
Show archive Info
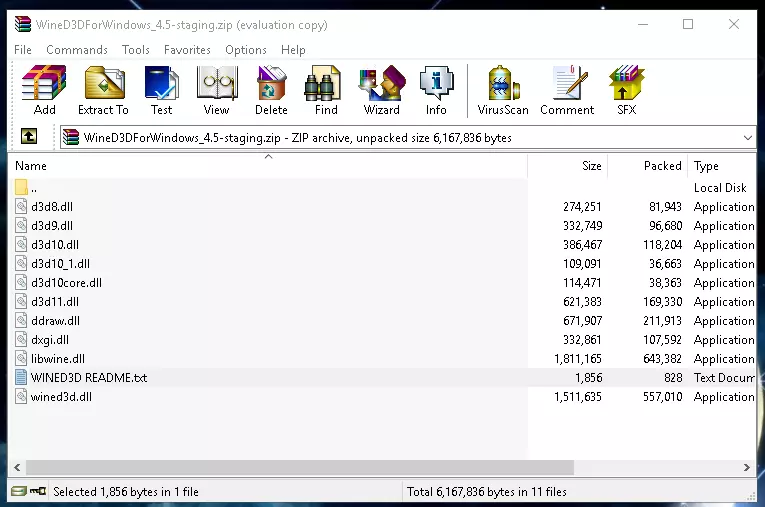tap(436, 91)
